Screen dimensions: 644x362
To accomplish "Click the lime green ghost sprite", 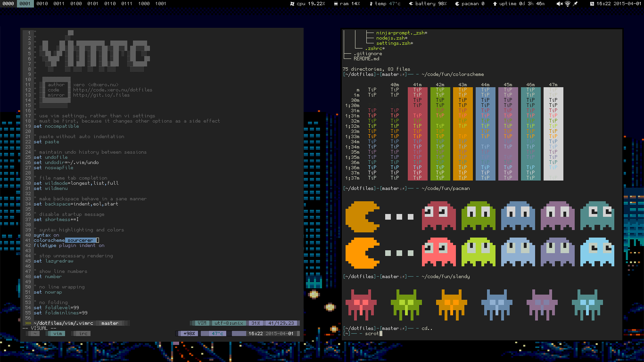I will point(479,253).
